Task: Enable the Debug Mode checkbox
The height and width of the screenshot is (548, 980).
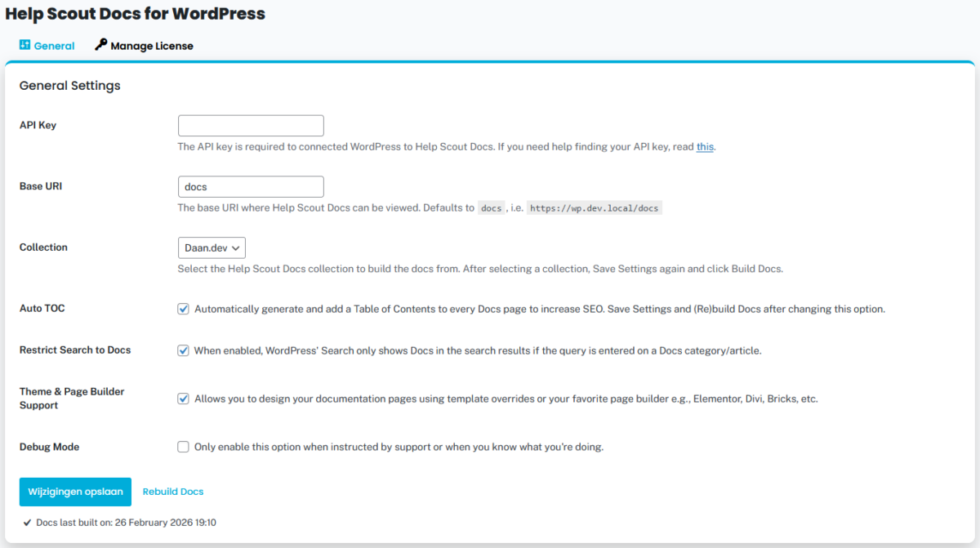Action: 184,447
